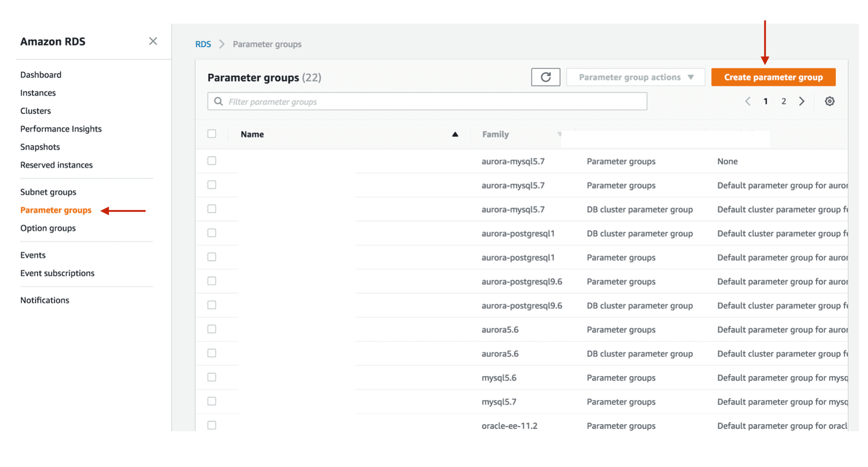Open Event subscriptions in sidebar
Screen dimensions: 868x467
(x=57, y=273)
